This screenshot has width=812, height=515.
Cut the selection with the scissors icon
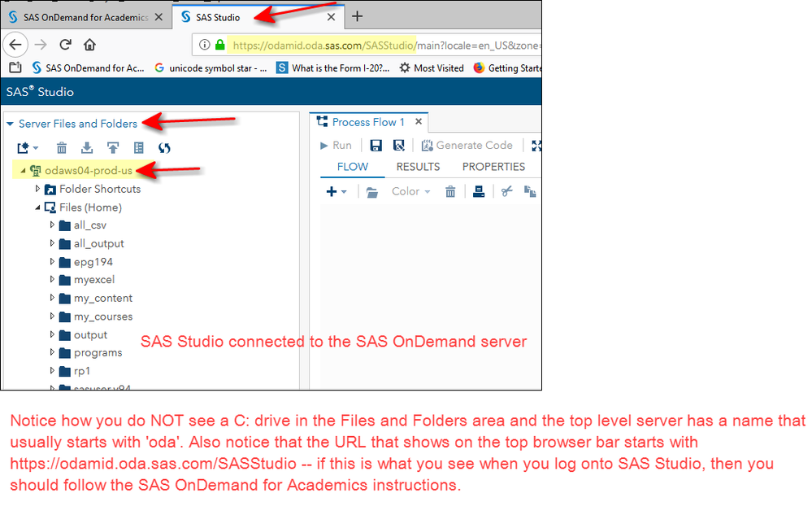point(506,192)
